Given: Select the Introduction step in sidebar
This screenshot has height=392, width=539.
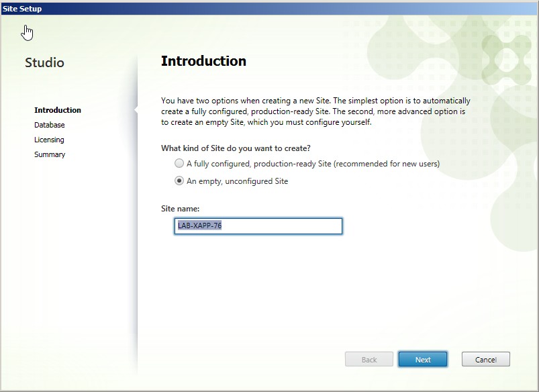Looking at the screenshot, I should [58, 110].
